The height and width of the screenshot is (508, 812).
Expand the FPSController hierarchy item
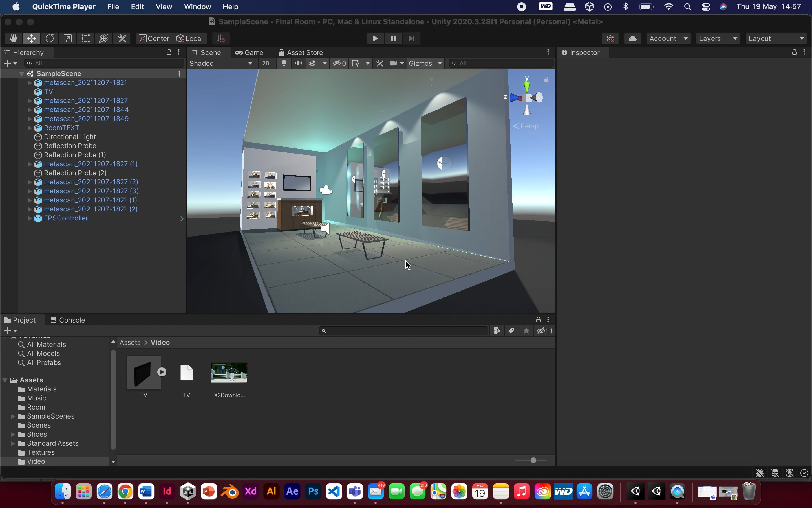pos(30,218)
